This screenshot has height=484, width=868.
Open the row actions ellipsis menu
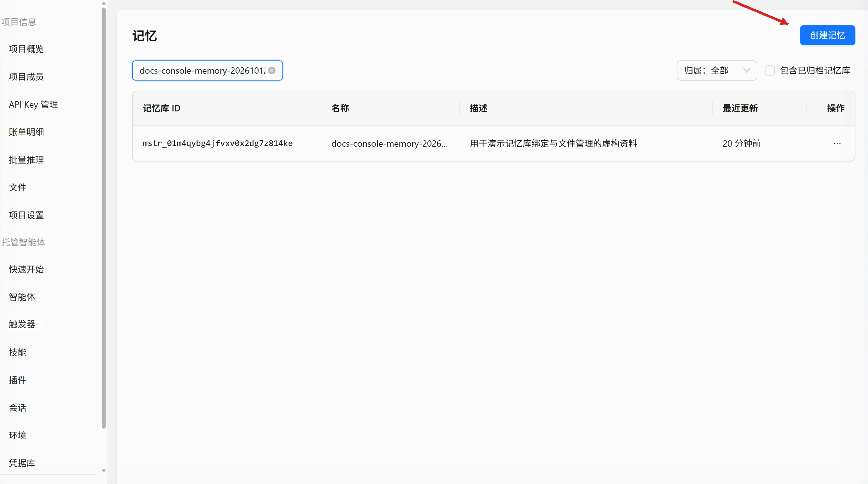(x=837, y=144)
